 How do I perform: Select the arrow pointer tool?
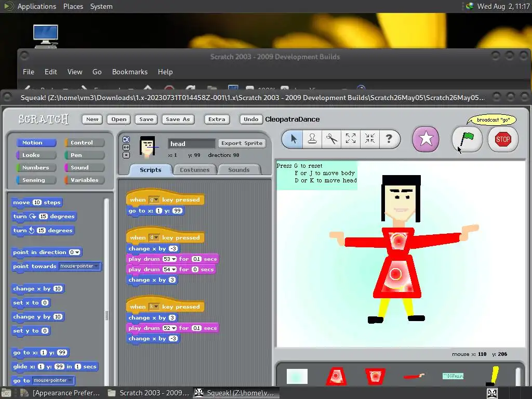click(294, 139)
